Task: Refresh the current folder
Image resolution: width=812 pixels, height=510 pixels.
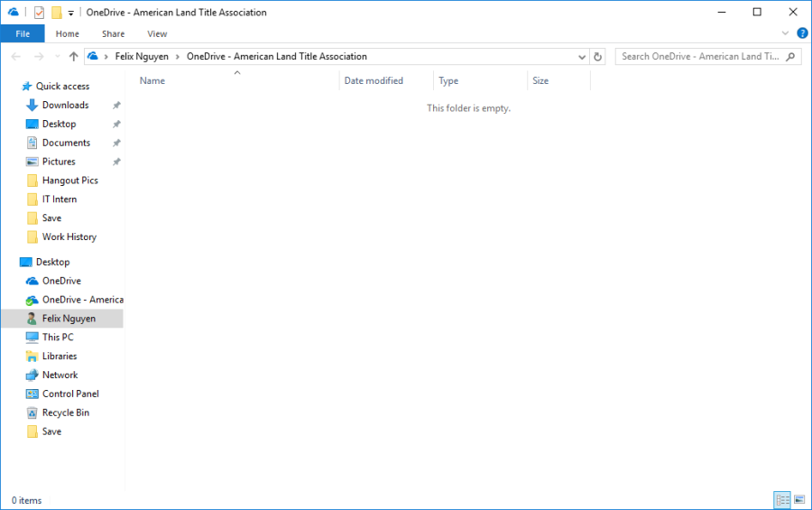Action: click(x=597, y=57)
